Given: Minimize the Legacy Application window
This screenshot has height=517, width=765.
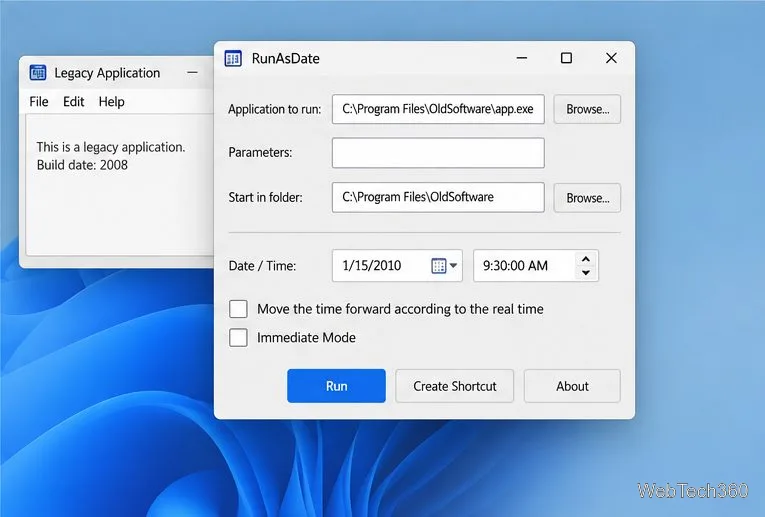Looking at the screenshot, I should [x=192, y=73].
